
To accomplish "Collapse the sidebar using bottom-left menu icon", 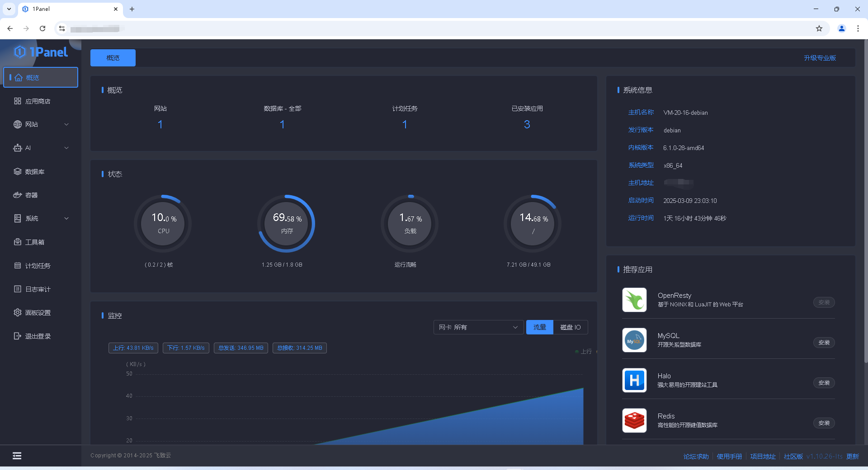I will tap(17, 456).
